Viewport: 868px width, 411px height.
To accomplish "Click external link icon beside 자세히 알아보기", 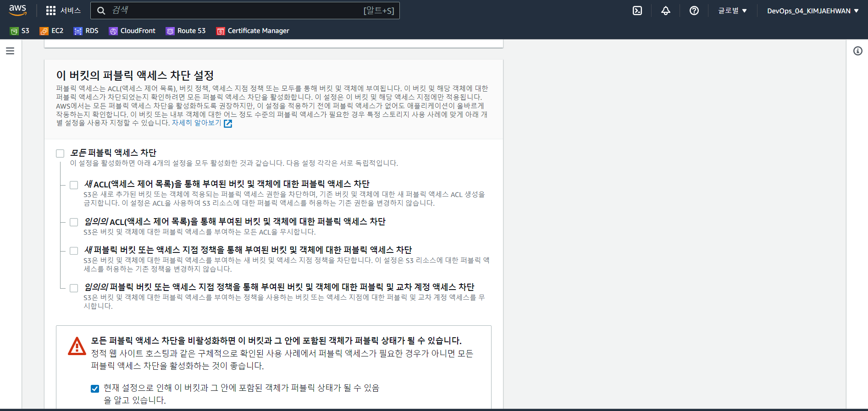I will tap(228, 123).
